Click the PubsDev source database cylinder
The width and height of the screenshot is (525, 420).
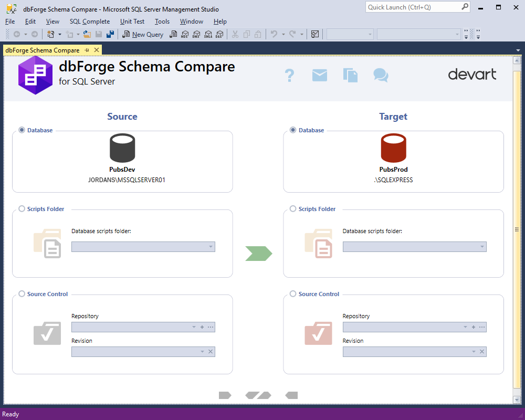point(122,148)
